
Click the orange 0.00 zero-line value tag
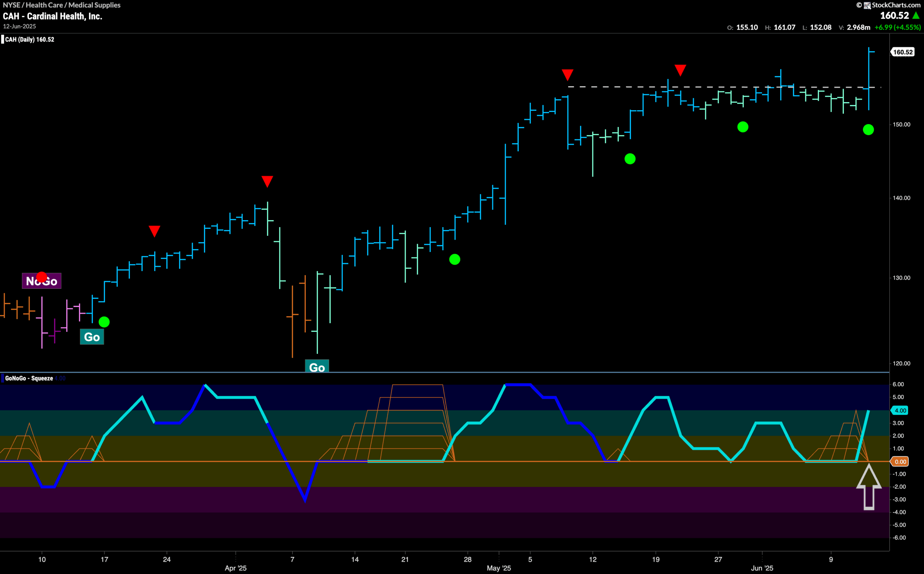click(x=900, y=462)
